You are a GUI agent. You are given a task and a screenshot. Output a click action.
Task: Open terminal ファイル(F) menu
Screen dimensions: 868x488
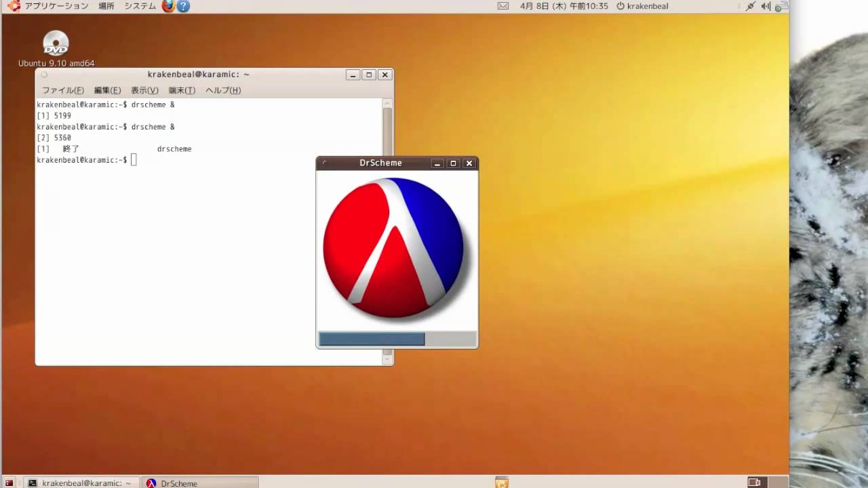click(x=63, y=90)
